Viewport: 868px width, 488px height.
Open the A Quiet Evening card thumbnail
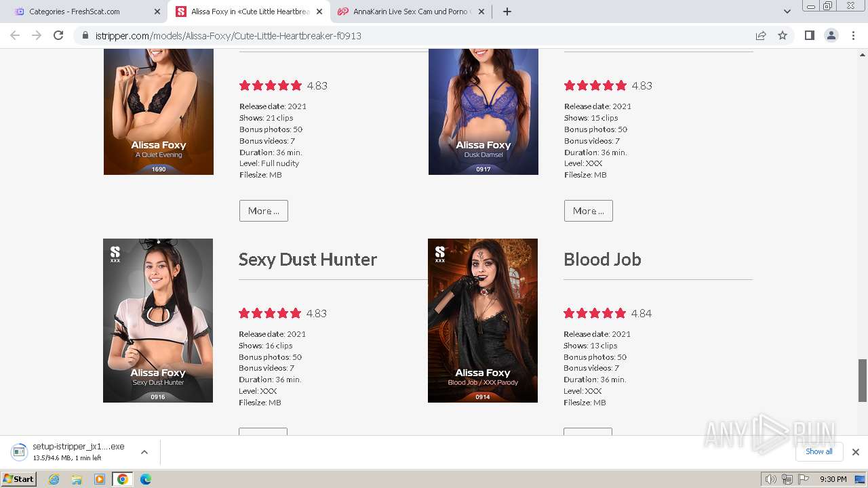coord(159,112)
